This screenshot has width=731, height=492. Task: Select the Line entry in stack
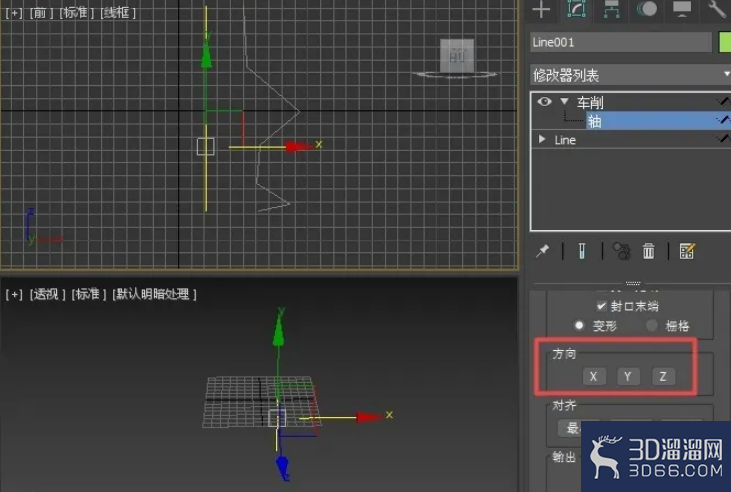(565, 140)
